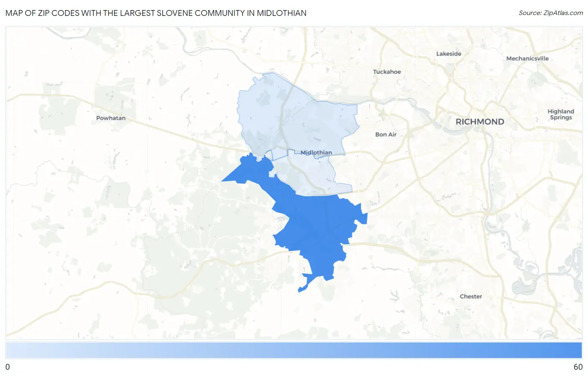Screen dimensions: 588x376
Task: Click the Source: ZipAtlas.com text
Action: coord(551,13)
